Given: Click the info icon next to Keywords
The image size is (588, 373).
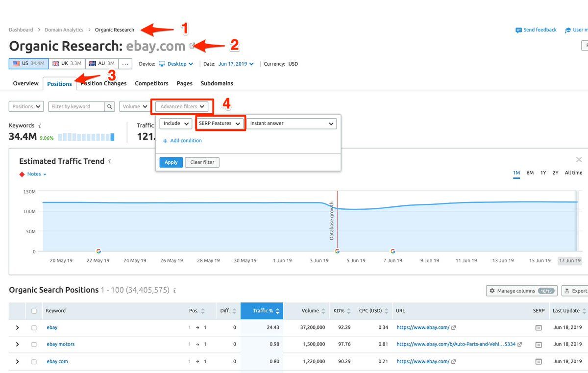Looking at the screenshot, I should (x=40, y=125).
